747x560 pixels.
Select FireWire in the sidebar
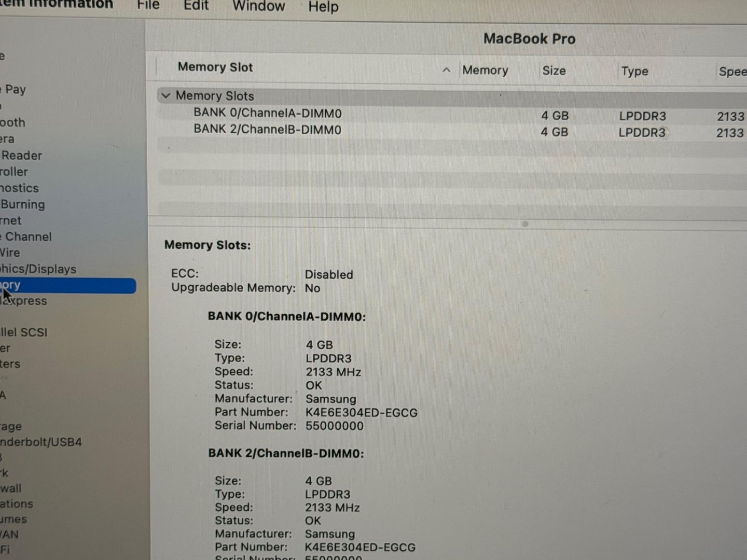10,253
